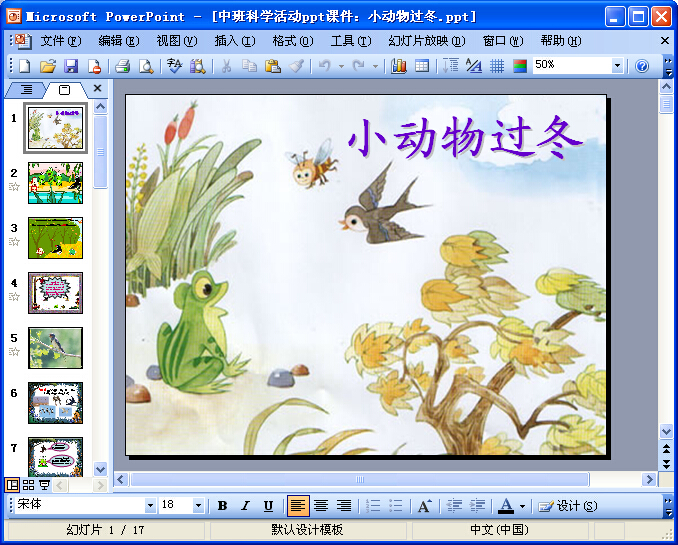678x545 pixels.
Task: Click the Increase Indent icon
Action: tap(477, 506)
